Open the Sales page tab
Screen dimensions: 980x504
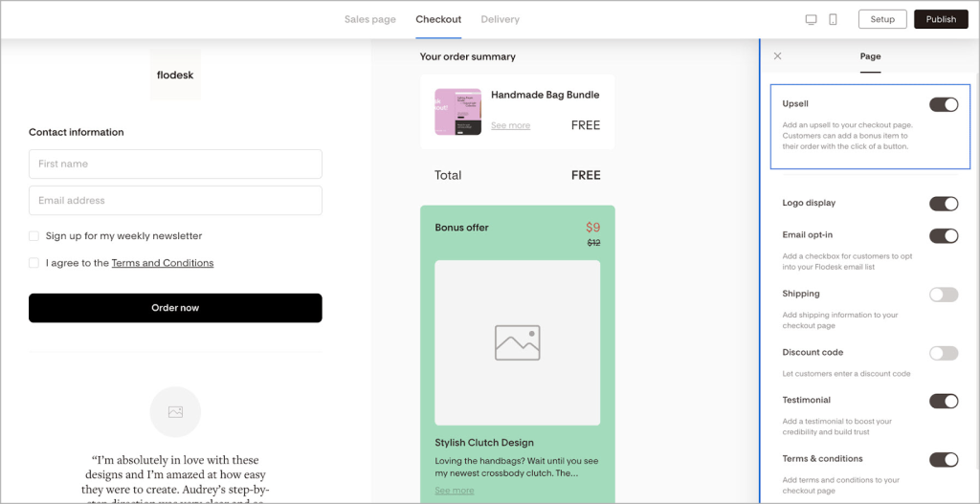click(369, 19)
